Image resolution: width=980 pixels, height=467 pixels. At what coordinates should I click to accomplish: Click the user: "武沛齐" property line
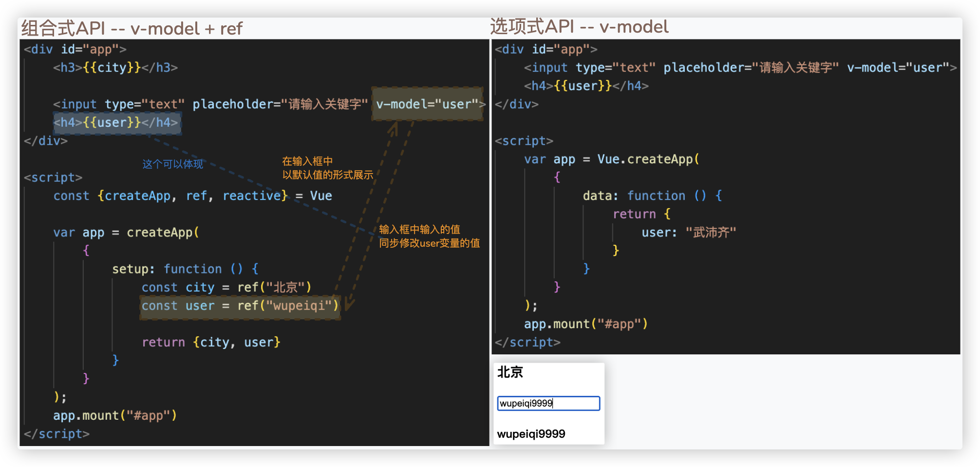(688, 233)
